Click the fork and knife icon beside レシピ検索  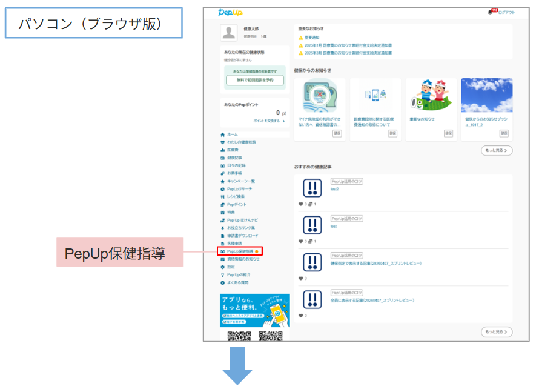[x=222, y=197]
